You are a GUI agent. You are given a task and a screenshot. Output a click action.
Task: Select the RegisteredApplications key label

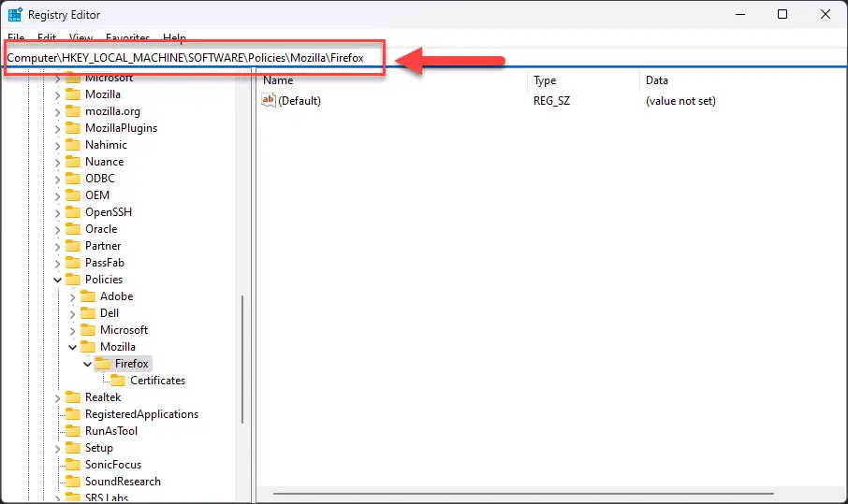pos(141,414)
